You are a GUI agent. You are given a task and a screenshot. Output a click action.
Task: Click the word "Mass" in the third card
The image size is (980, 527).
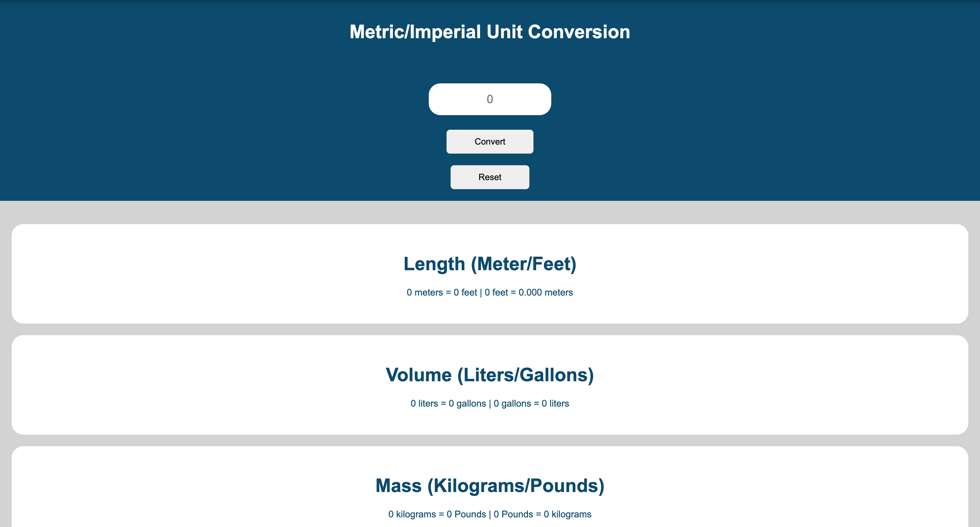pyautogui.click(x=398, y=486)
